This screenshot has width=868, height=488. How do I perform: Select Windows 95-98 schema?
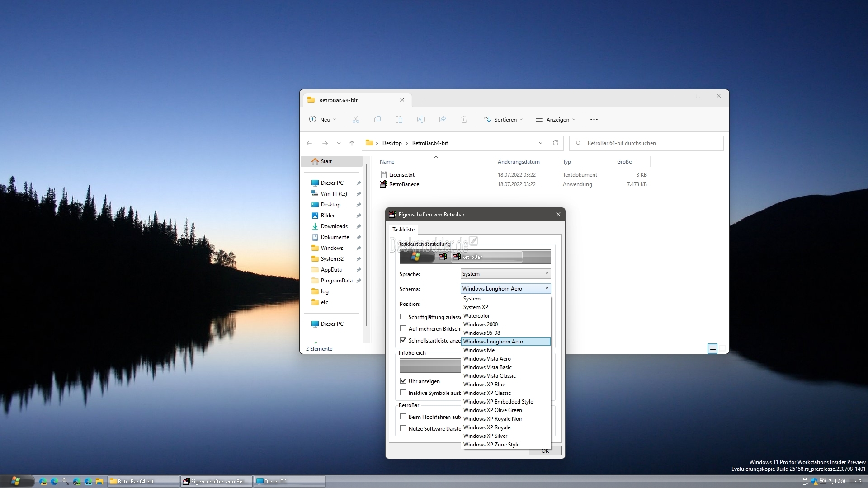click(506, 333)
